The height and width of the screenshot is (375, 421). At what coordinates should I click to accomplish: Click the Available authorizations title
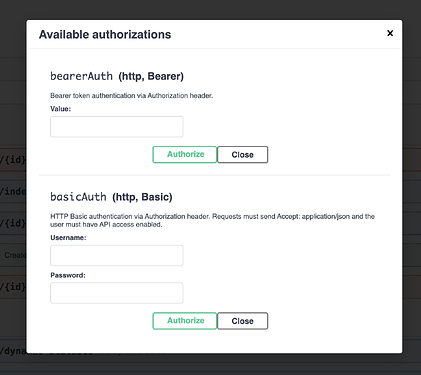point(105,35)
